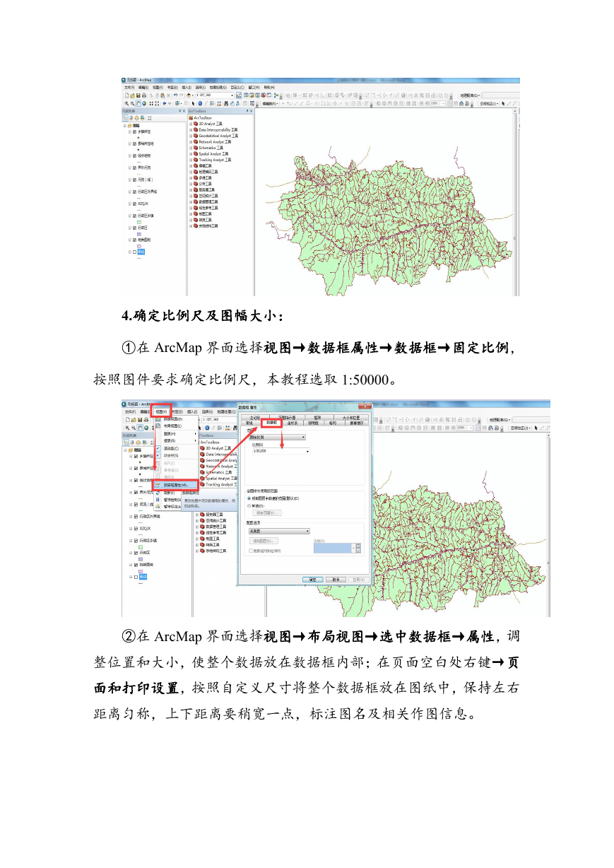Click the Network Analyst 工具 toolbox icon, upper screenshot
Screen dimensions: 614x868
pos(196,142)
